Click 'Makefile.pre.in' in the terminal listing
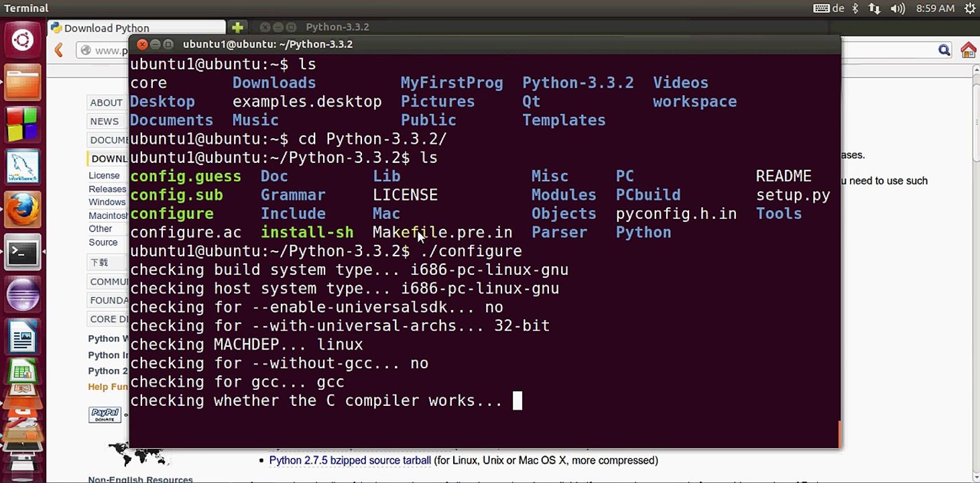This screenshot has width=980, height=483. (x=442, y=233)
